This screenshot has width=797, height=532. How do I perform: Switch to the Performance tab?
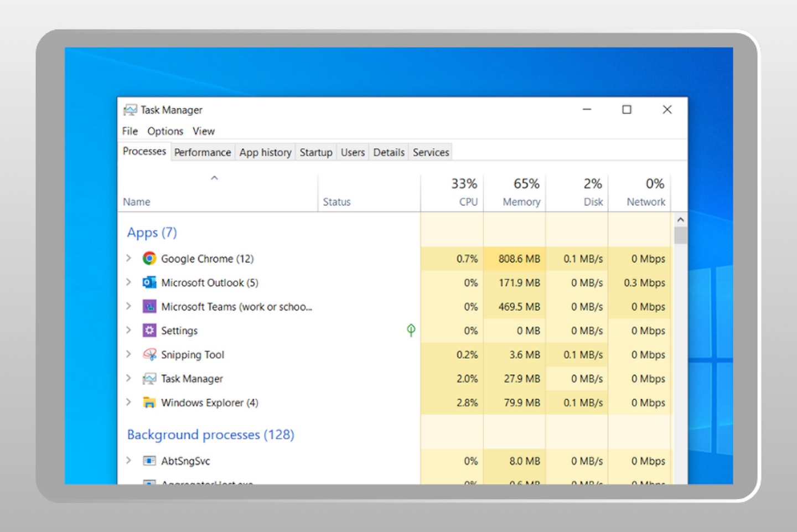(x=203, y=152)
